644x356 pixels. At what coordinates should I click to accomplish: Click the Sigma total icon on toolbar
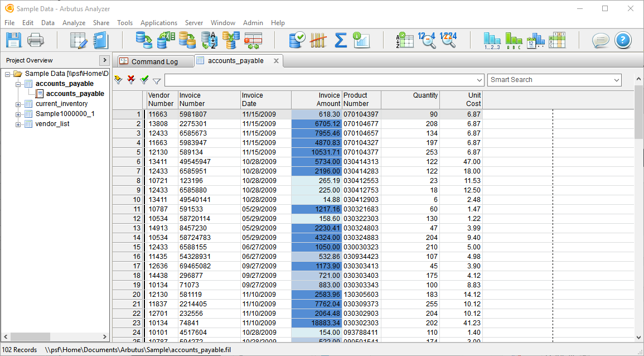(340, 40)
